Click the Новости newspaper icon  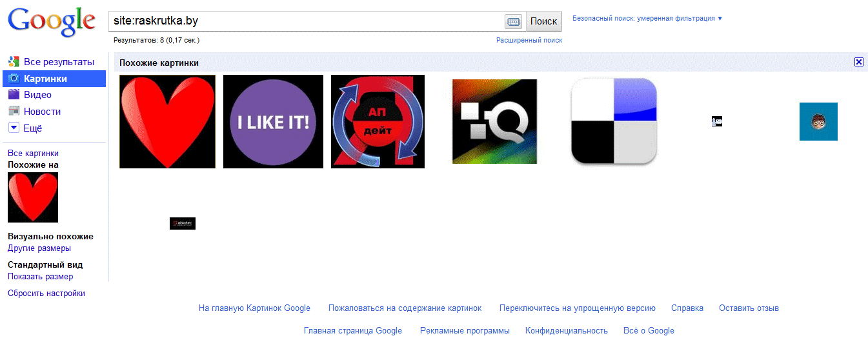pos(14,112)
